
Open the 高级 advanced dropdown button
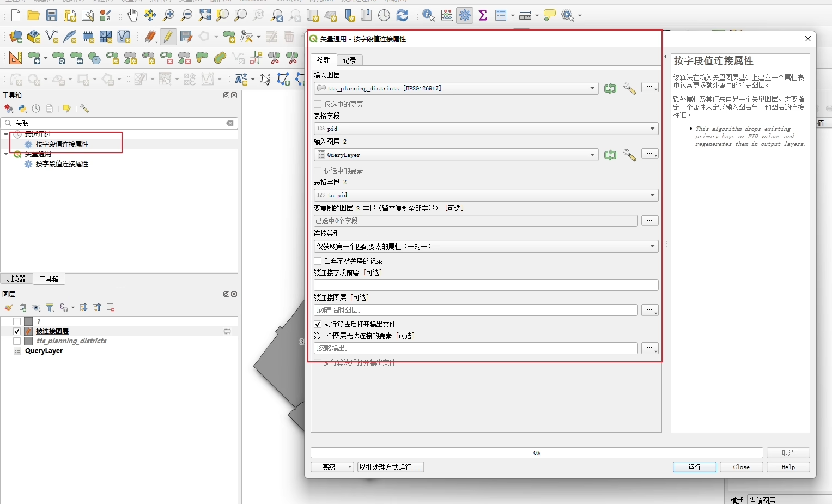pyautogui.click(x=332, y=467)
